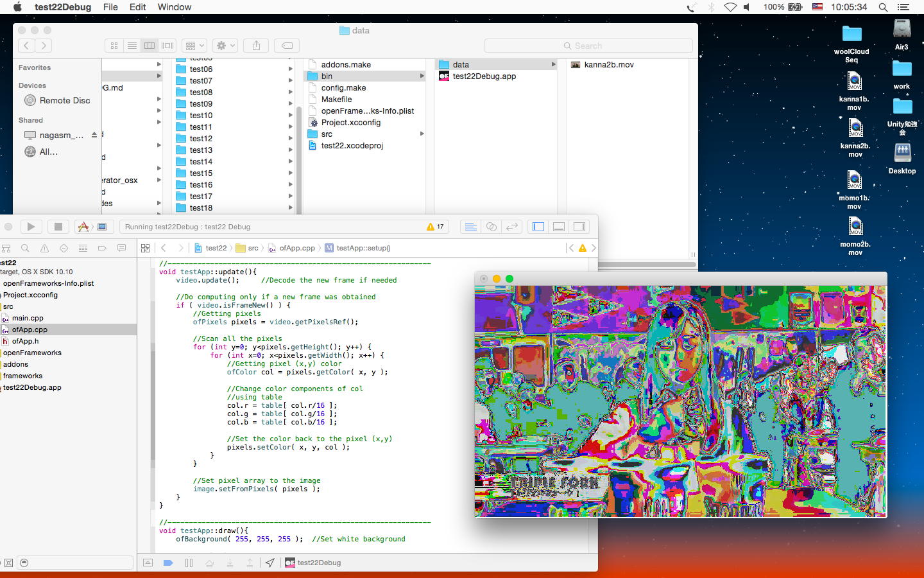924x578 pixels.
Task: Open Finder's arrange-by dropdown
Action: pyautogui.click(x=194, y=46)
